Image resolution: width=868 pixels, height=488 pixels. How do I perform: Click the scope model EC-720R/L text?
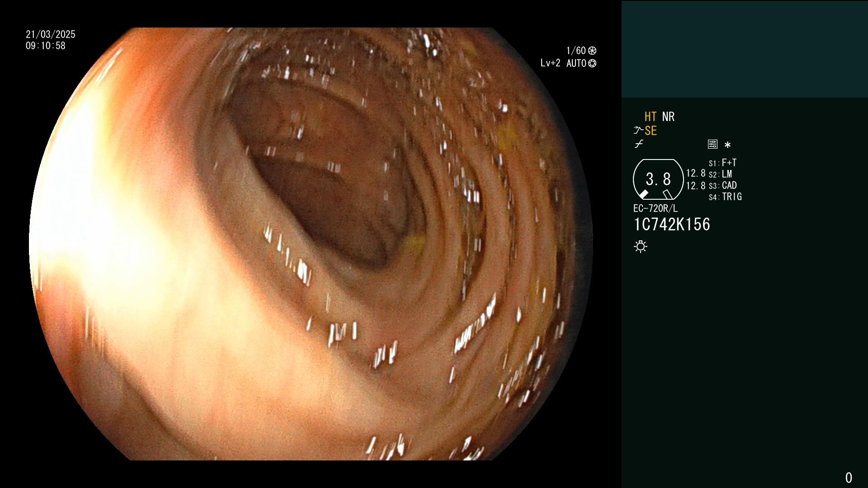[656, 208]
